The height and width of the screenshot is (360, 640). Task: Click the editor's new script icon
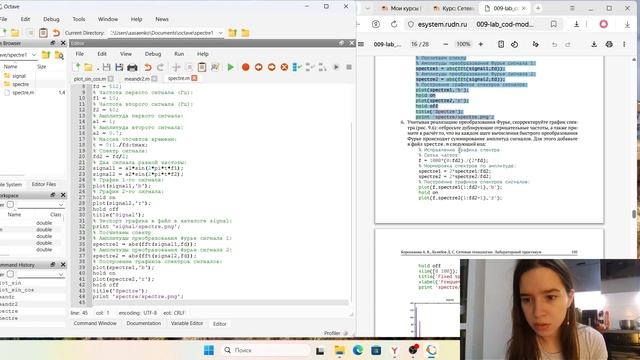pos(76,67)
